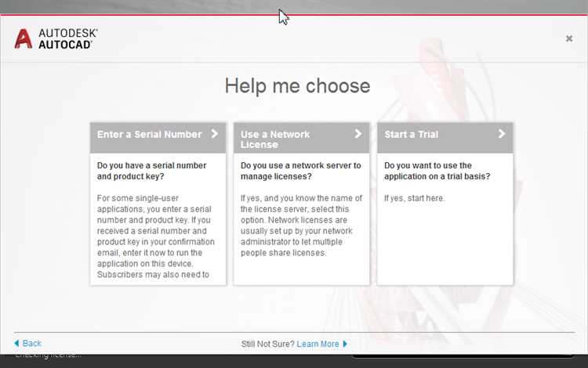Click the chevron on Start a Trial
This screenshot has width=588, height=368.
point(502,134)
